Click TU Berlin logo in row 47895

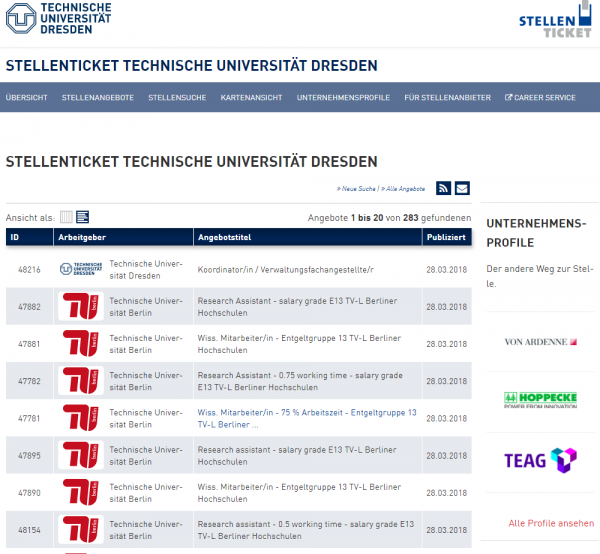(x=81, y=455)
